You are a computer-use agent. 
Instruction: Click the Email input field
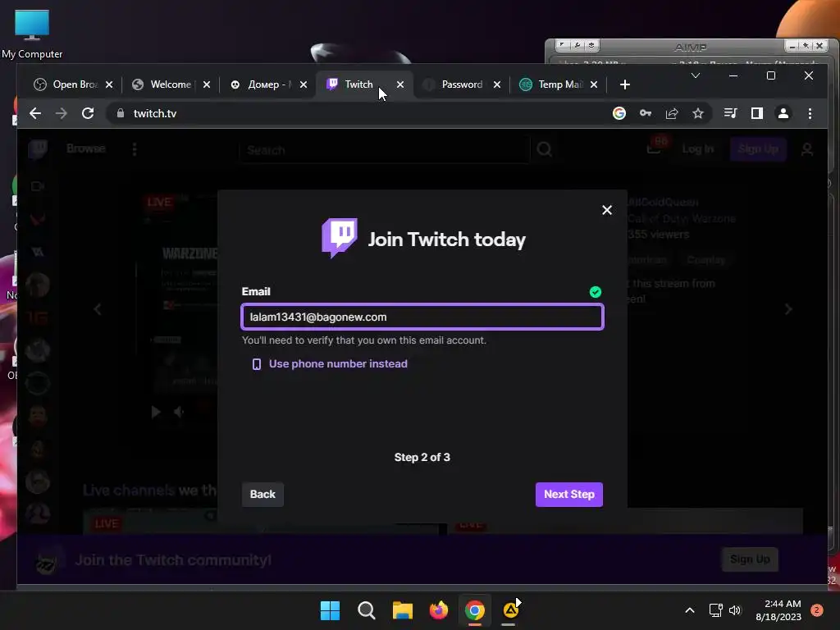(422, 317)
